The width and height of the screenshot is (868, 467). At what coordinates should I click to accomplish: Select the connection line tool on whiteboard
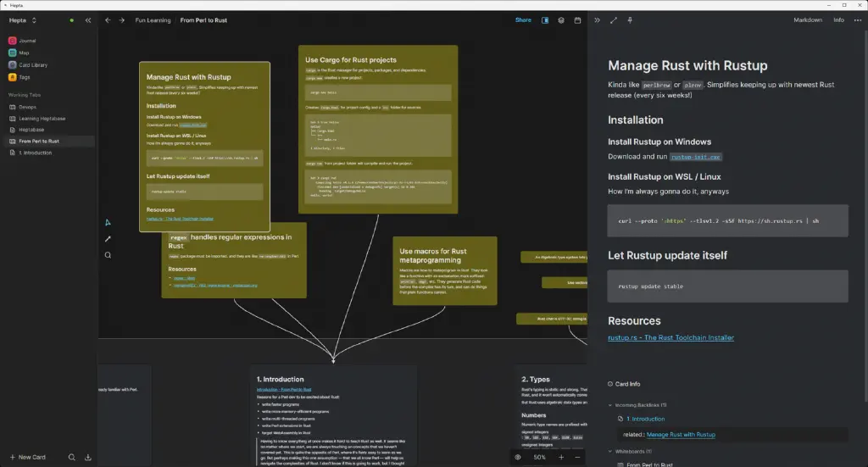108,239
